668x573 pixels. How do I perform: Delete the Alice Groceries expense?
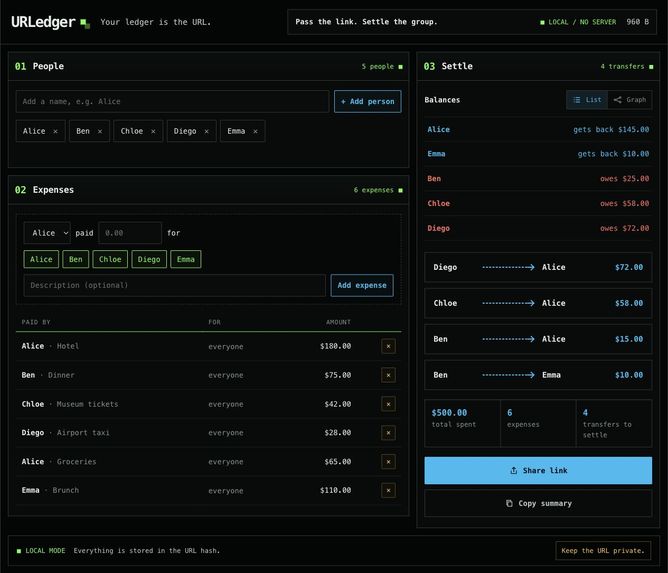click(388, 462)
